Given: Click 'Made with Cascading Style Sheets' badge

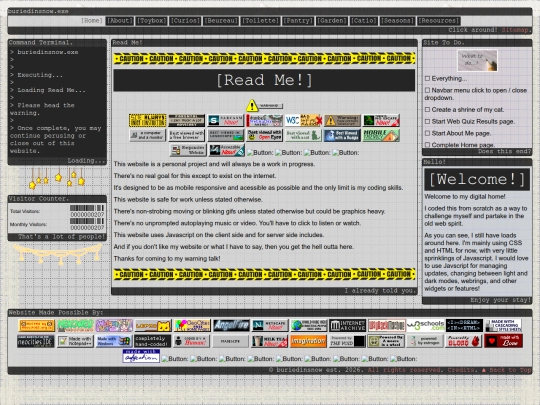Looking at the screenshot, I should point(503,325).
